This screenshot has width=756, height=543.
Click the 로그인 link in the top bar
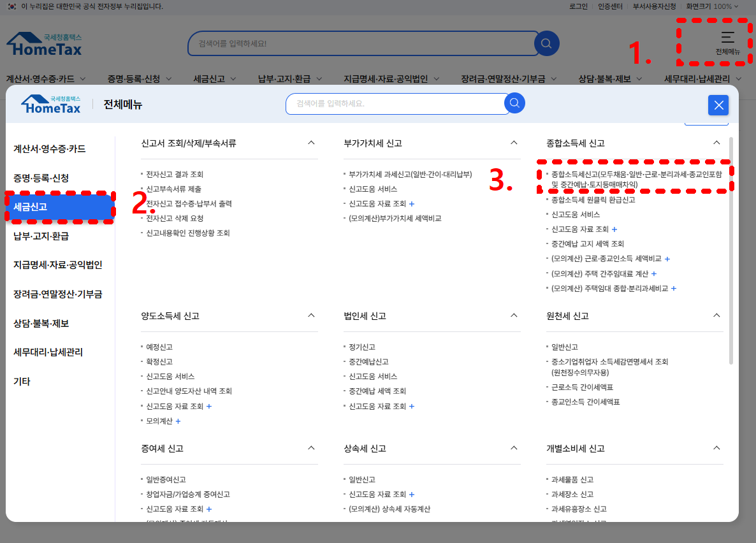578,6
